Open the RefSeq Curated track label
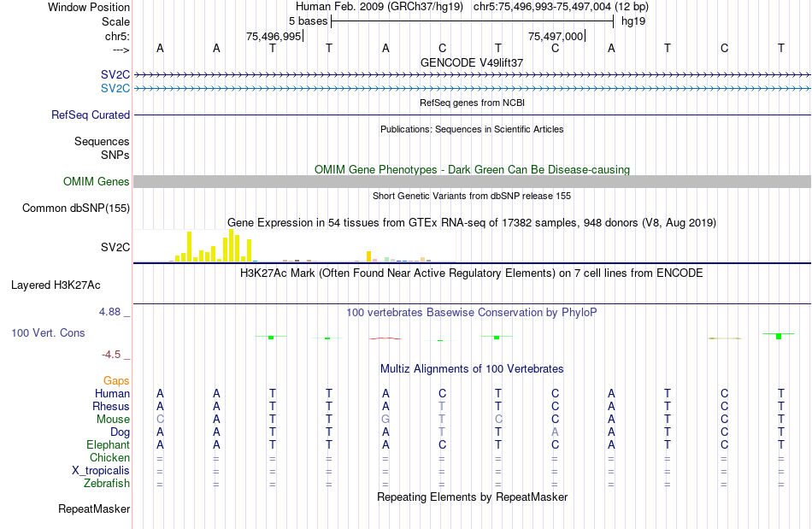Screen dimensions: 812x529 [x=91, y=115]
